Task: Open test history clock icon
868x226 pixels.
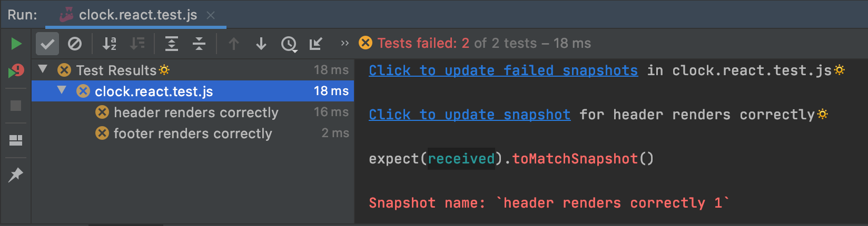Action: click(x=289, y=44)
